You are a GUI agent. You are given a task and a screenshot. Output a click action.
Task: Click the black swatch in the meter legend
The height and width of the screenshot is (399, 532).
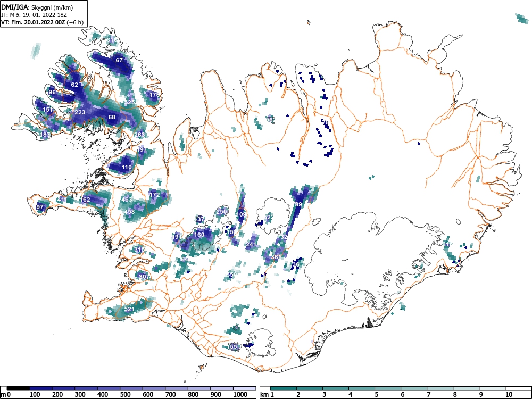18,388
